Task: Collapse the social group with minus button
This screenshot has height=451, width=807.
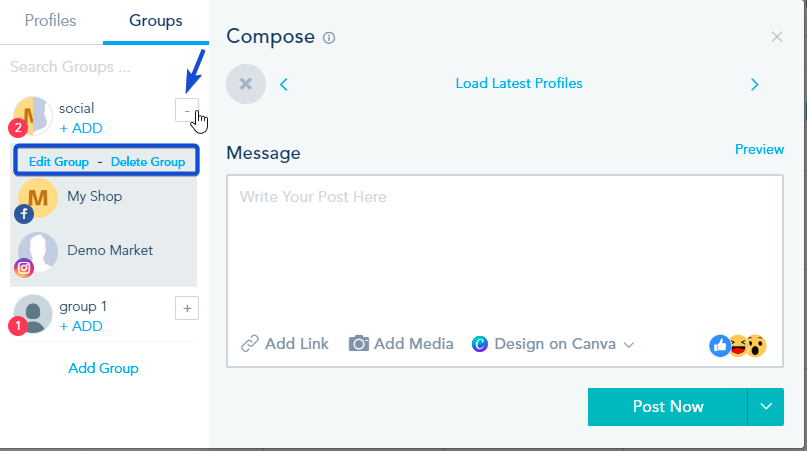Action: click(187, 110)
